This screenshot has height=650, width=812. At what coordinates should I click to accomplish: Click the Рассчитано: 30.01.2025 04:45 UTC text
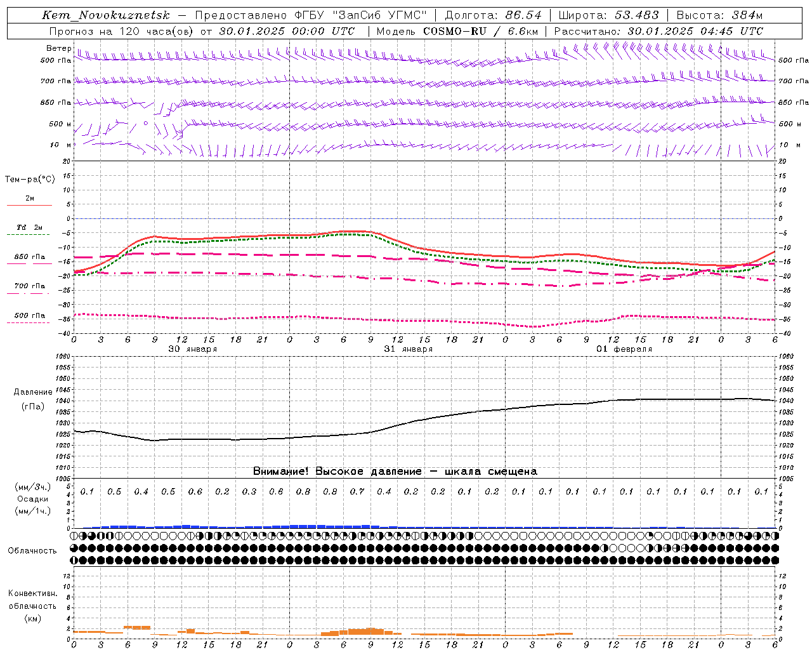click(658, 31)
